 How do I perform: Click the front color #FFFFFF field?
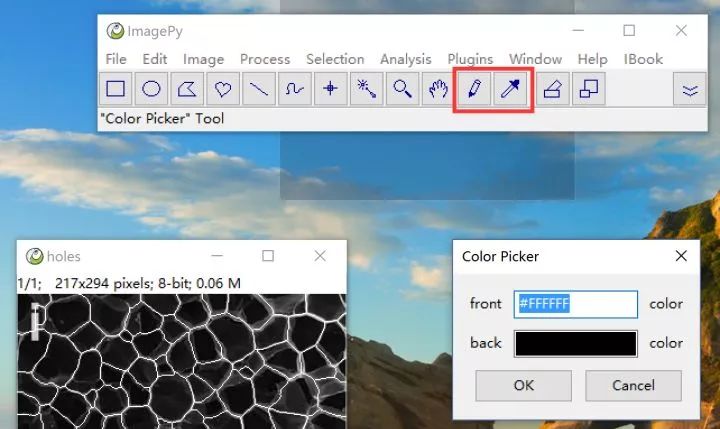click(576, 304)
